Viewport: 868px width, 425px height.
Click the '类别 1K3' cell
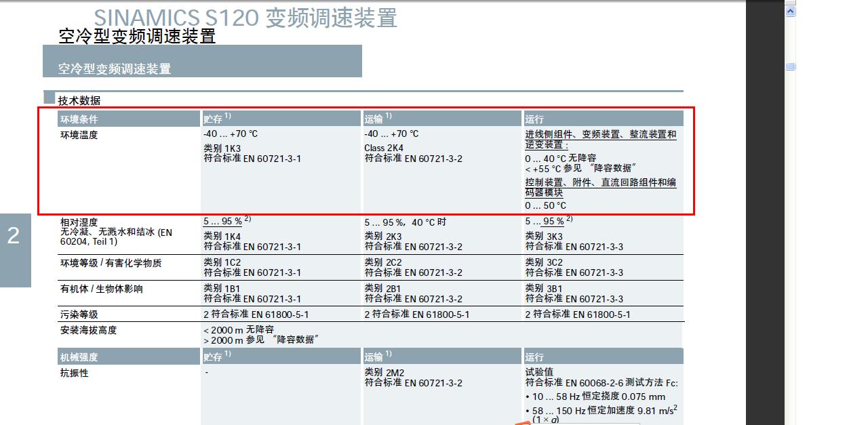point(222,148)
